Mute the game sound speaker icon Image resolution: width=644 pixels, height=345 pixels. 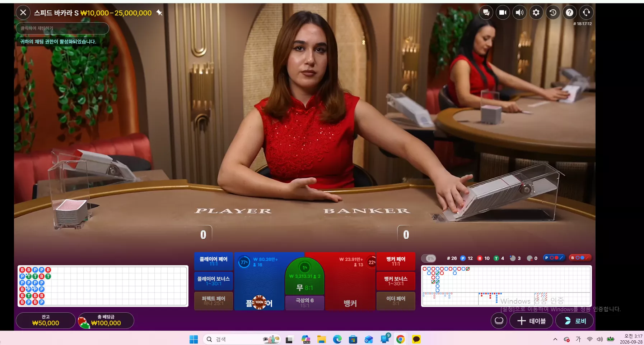click(519, 13)
